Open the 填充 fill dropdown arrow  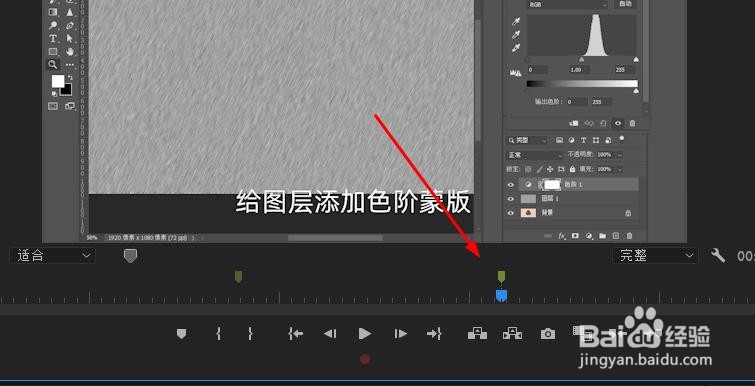(x=619, y=169)
